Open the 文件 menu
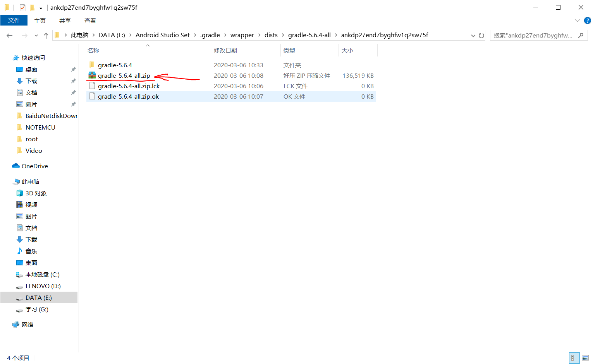Viewport: 593px width, 364px height. tap(14, 21)
